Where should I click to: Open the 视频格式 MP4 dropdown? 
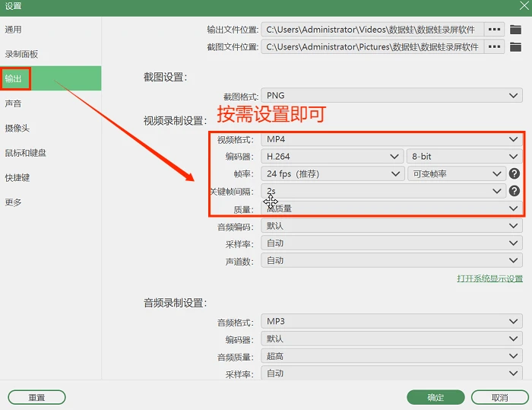391,139
